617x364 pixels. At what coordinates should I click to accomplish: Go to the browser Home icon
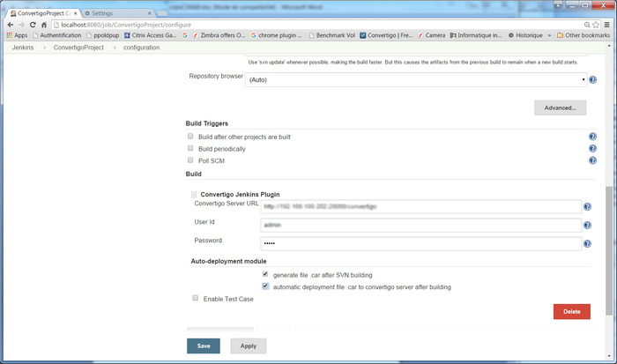[x=44, y=25]
